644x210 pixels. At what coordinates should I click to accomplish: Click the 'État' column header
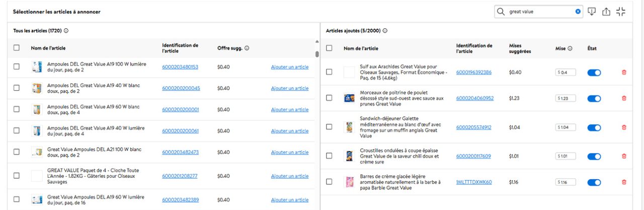tap(592, 48)
